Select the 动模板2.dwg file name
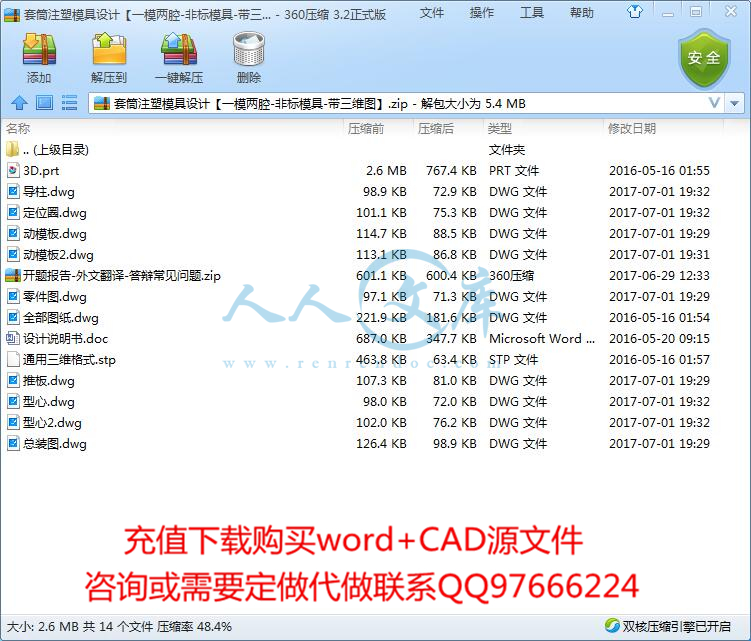The width and height of the screenshot is (751, 641). pyautogui.click(x=58, y=255)
